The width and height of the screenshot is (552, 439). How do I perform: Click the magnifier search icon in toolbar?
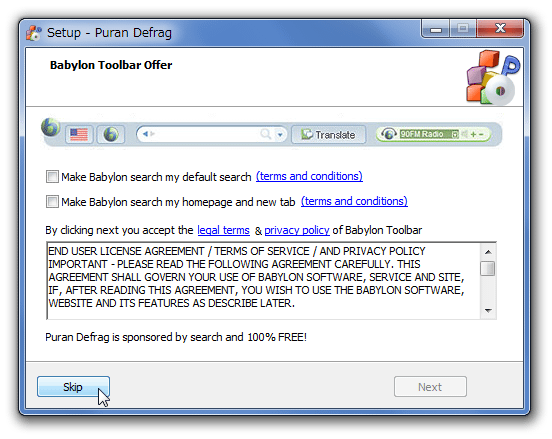(265, 134)
